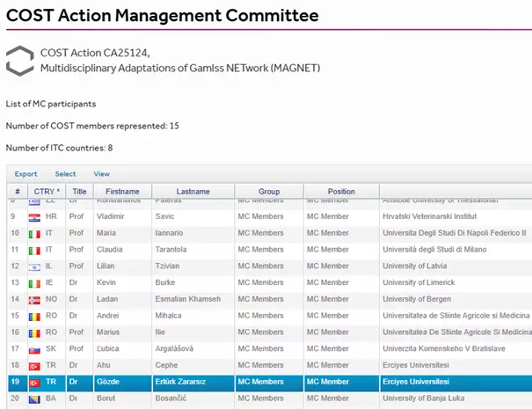The image size is (532, 409).
Task: Sort by the CTRY column header
Action: pyautogui.click(x=47, y=192)
